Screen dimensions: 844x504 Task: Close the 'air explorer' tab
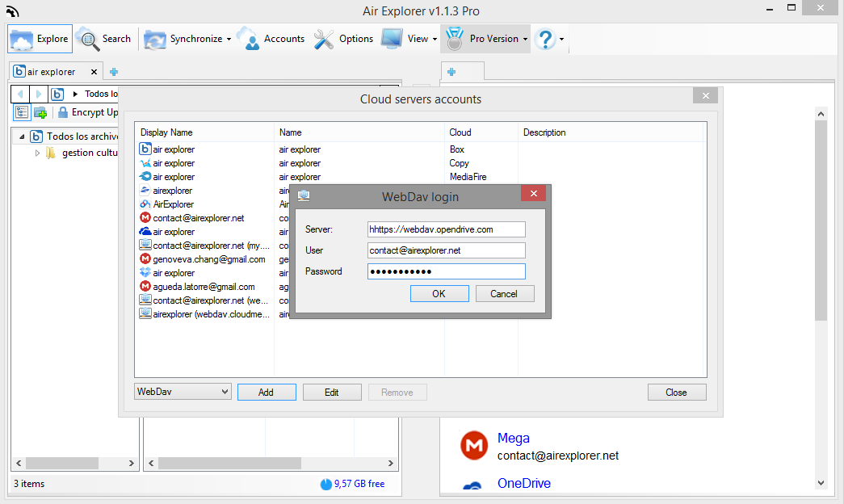coord(94,72)
